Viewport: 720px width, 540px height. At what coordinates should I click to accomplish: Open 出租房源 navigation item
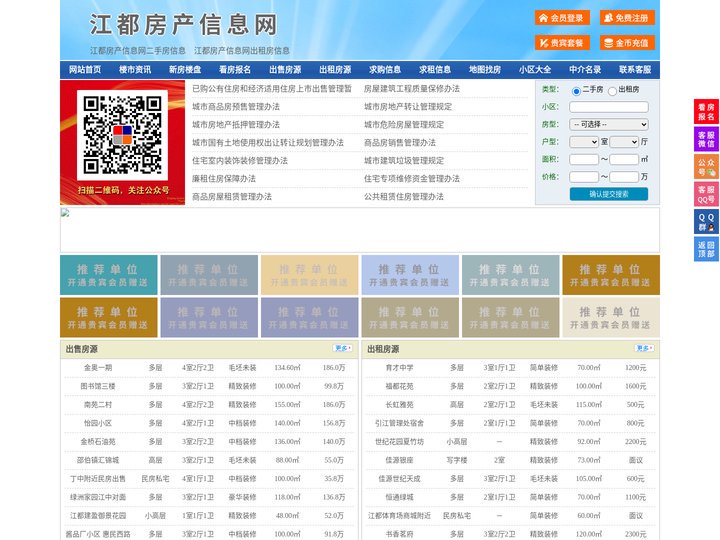click(x=335, y=70)
